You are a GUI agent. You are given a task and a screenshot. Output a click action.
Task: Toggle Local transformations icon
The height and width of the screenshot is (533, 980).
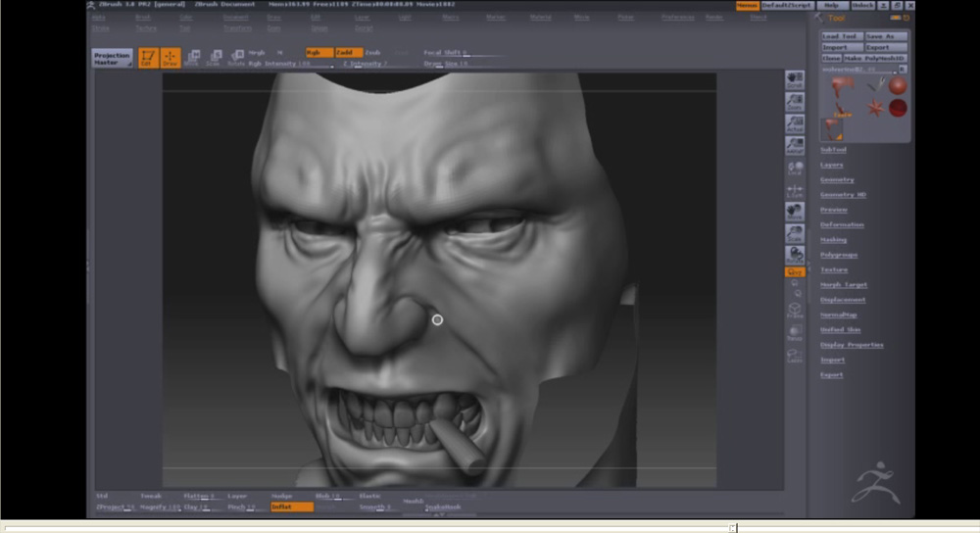tap(795, 168)
